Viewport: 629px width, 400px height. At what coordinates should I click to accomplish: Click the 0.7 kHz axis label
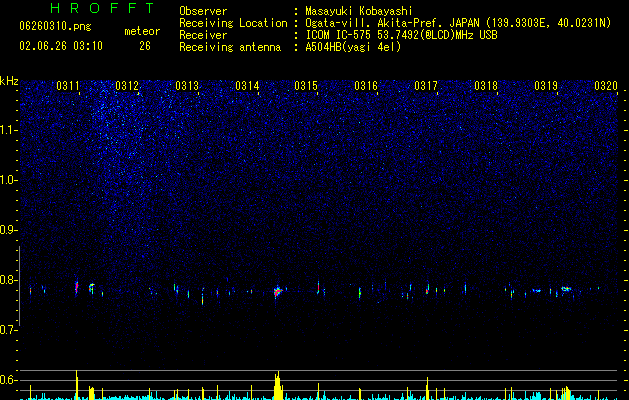(x=9, y=330)
